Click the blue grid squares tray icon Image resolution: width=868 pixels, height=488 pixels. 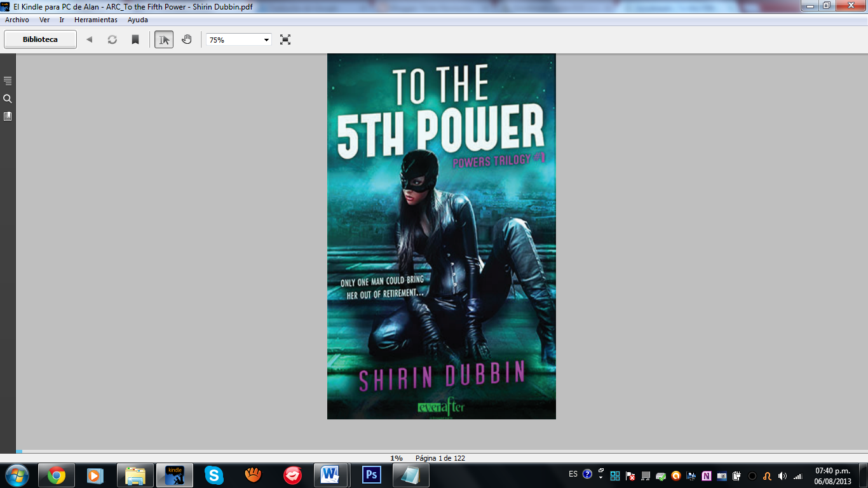point(615,476)
